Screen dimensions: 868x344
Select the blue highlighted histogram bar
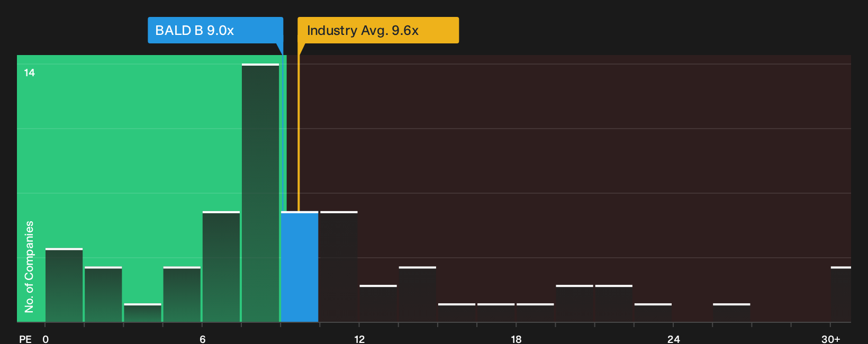[300, 267]
